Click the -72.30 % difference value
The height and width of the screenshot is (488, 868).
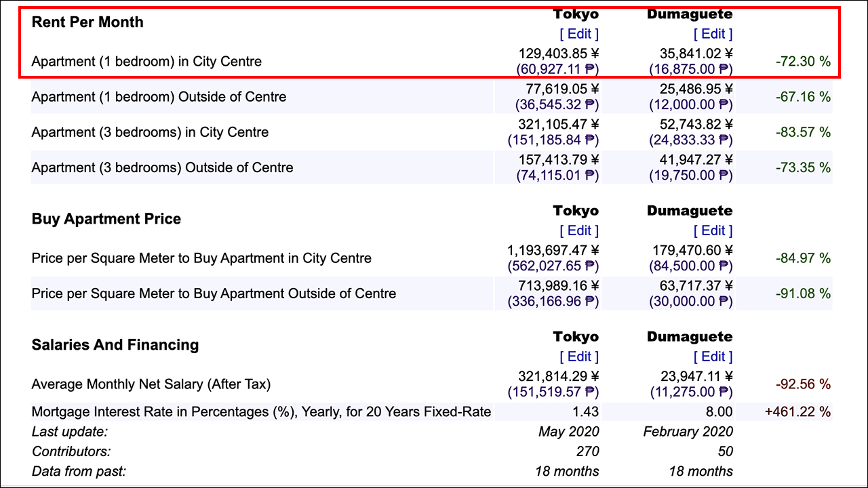[803, 62]
